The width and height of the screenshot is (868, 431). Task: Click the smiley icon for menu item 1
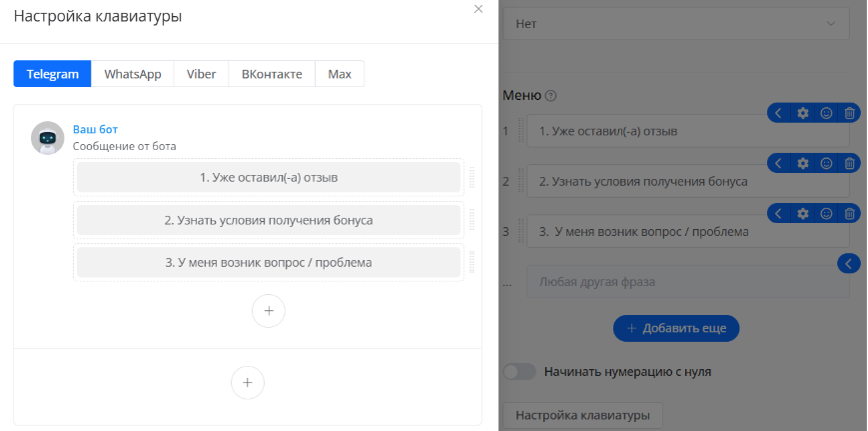pyautogui.click(x=826, y=113)
